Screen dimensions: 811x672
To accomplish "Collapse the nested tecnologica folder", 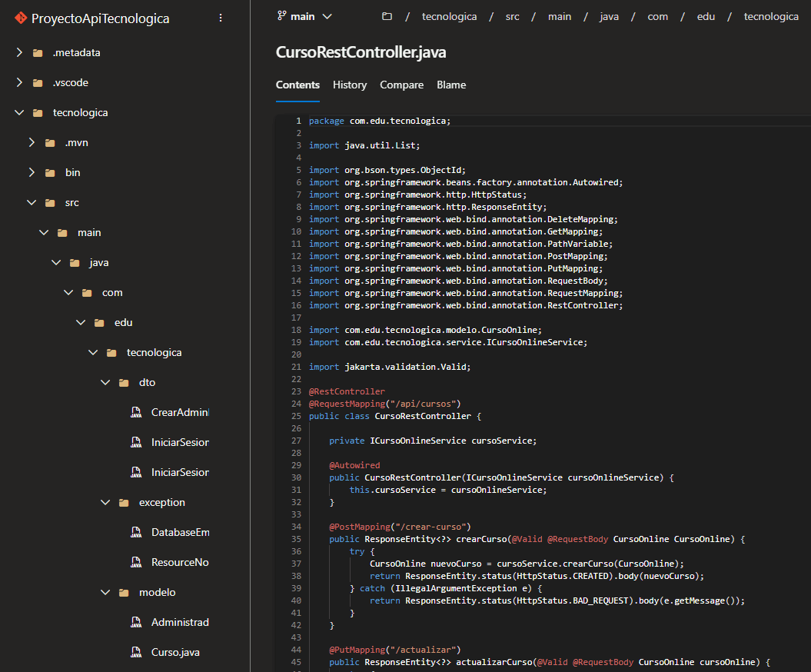I will (93, 352).
